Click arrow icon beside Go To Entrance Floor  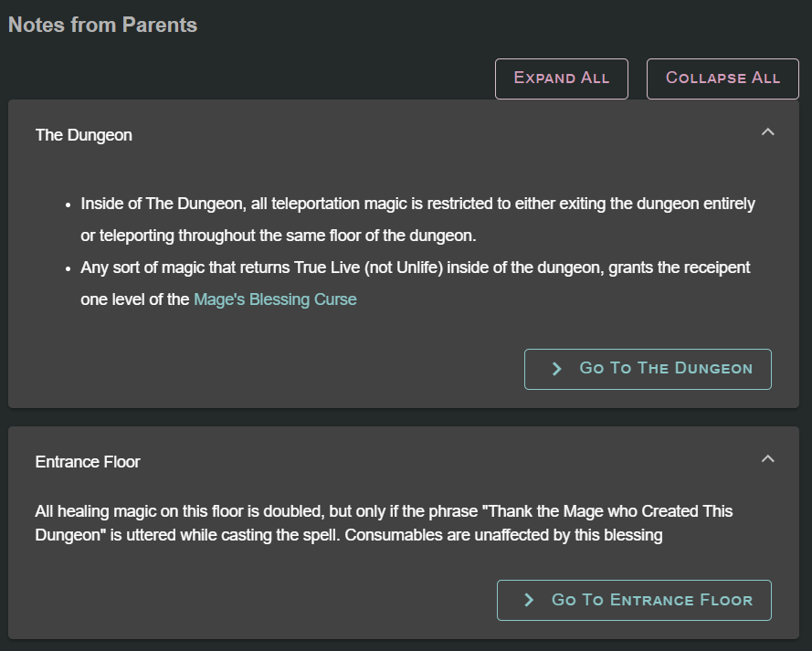529,600
